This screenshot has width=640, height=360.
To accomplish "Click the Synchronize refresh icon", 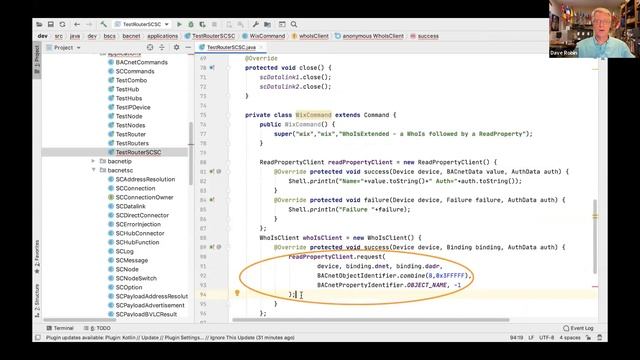I will 62,24.
